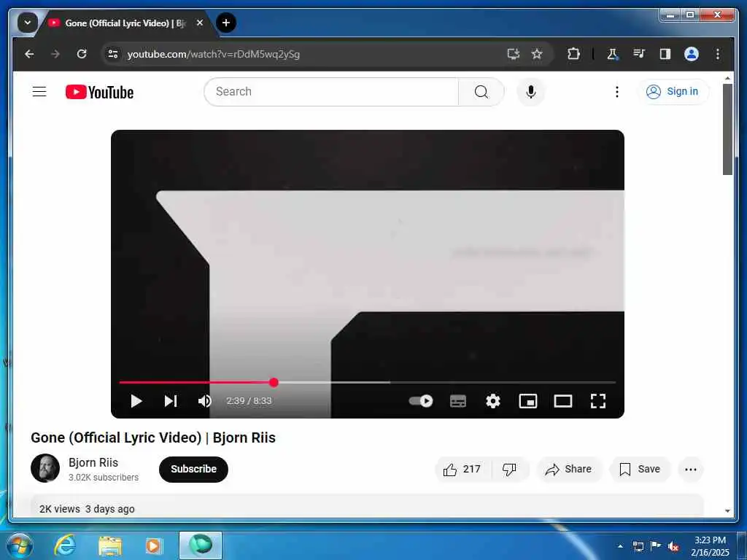The image size is (747, 560).
Task: Select the Gone (Official Lyric Video) tab
Action: [x=125, y=23]
